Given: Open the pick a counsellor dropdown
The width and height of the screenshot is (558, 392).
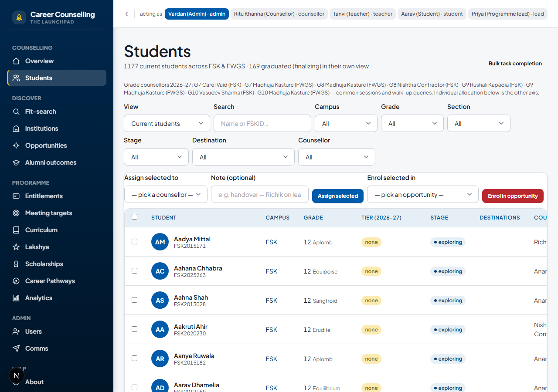Looking at the screenshot, I should click(166, 194).
